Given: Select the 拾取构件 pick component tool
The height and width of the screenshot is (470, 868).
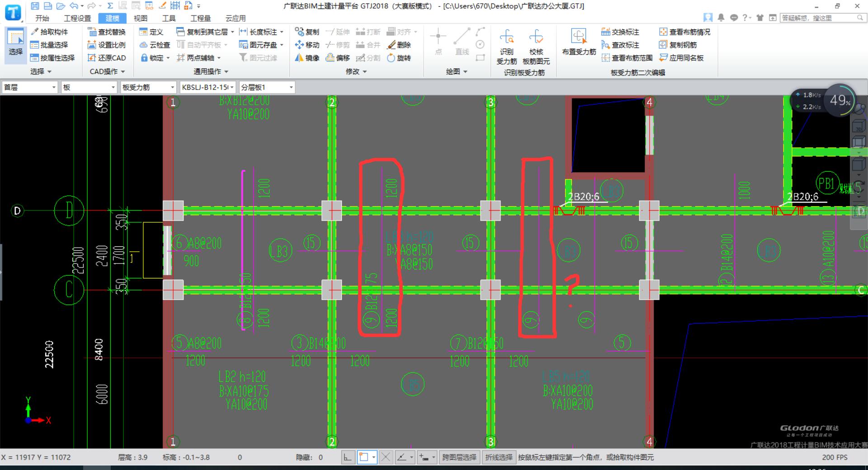Looking at the screenshot, I should point(49,32).
